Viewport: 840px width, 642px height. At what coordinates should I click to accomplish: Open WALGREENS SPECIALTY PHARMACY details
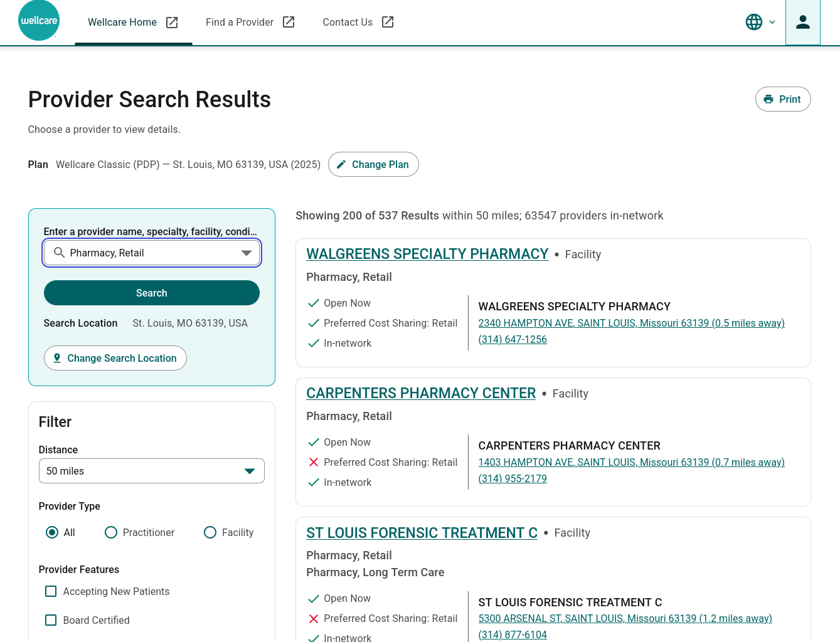pos(427,254)
